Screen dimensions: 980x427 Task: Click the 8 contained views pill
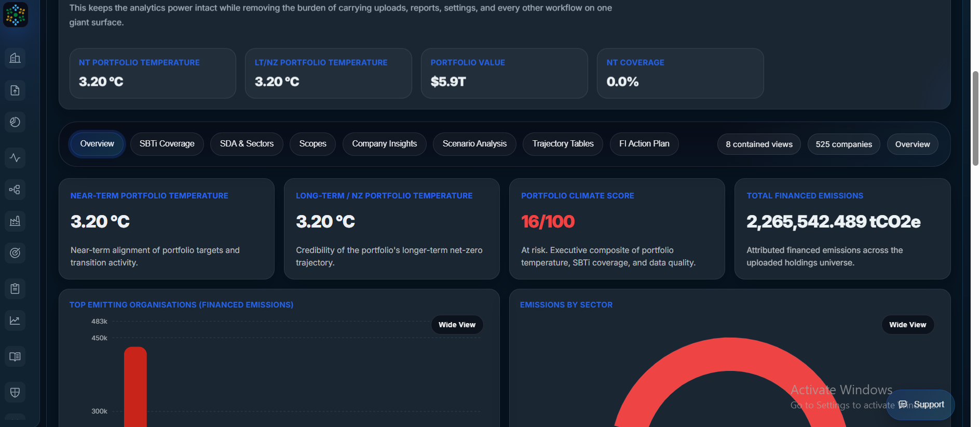759,144
